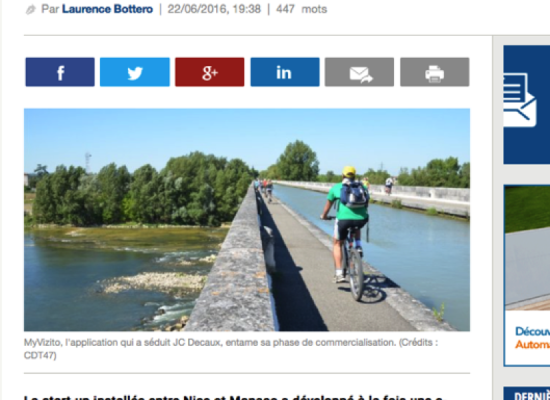
Task: Share the article on LinkedIn
Action: point(285,72)
